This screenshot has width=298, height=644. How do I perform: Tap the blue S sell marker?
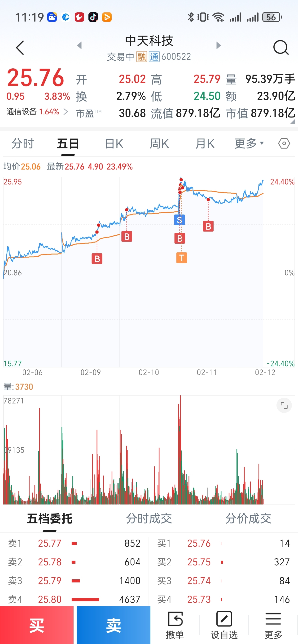click(179, 220)
